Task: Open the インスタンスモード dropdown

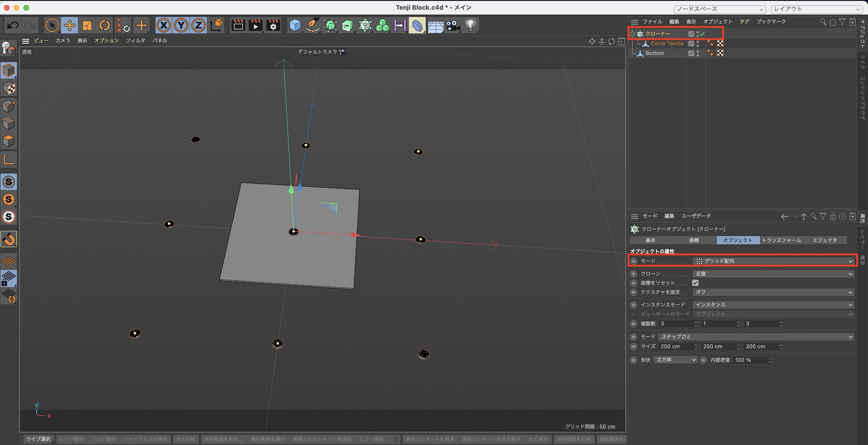Action: point(773,305)
